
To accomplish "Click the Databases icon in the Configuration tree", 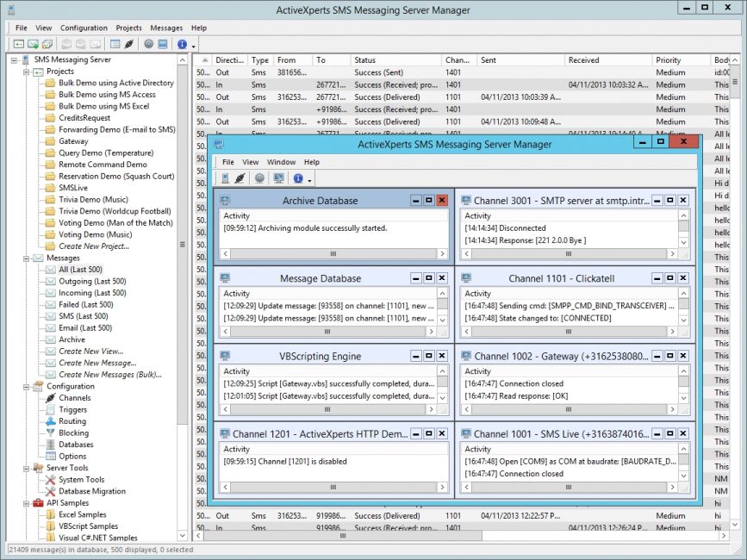I will tap(51, 445).
